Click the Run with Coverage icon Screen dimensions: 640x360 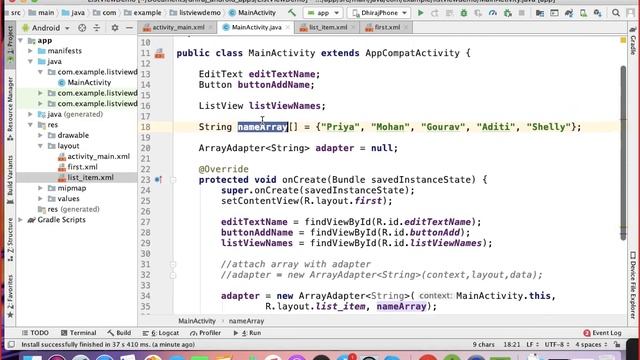click(x=478, y=13)
